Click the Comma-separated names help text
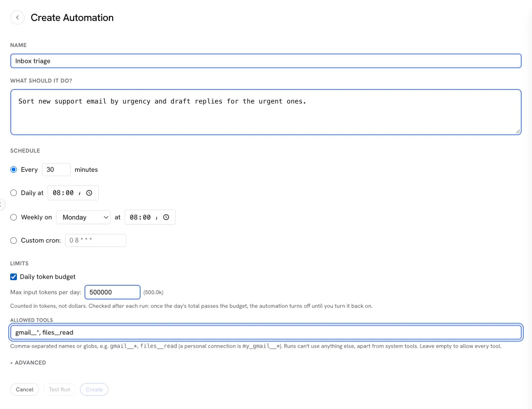The image size is (532, 409). click(x=256, y=346)
